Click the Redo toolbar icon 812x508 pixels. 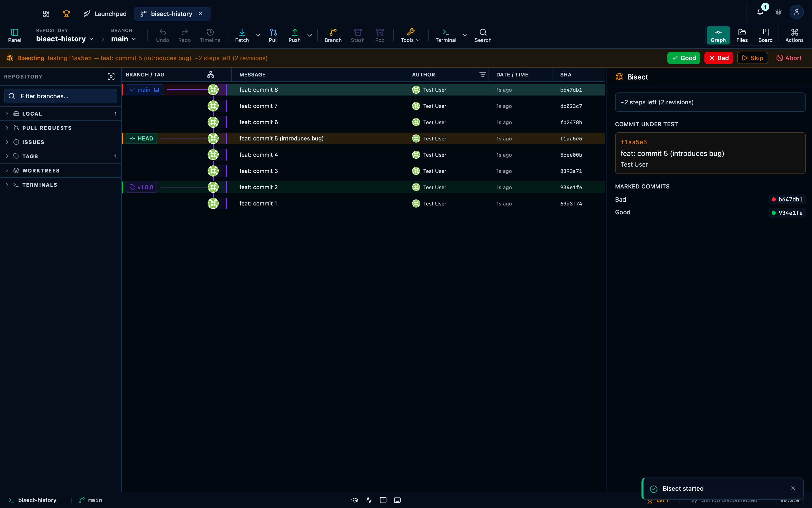coord(184,35)
